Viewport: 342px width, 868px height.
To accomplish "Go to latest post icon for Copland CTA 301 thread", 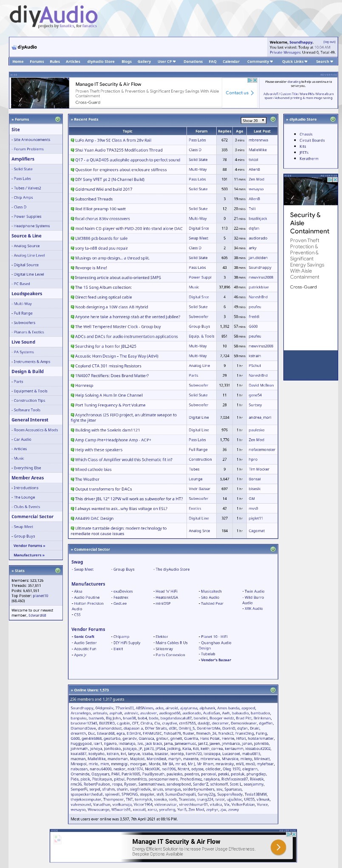I will click(72, 366).
